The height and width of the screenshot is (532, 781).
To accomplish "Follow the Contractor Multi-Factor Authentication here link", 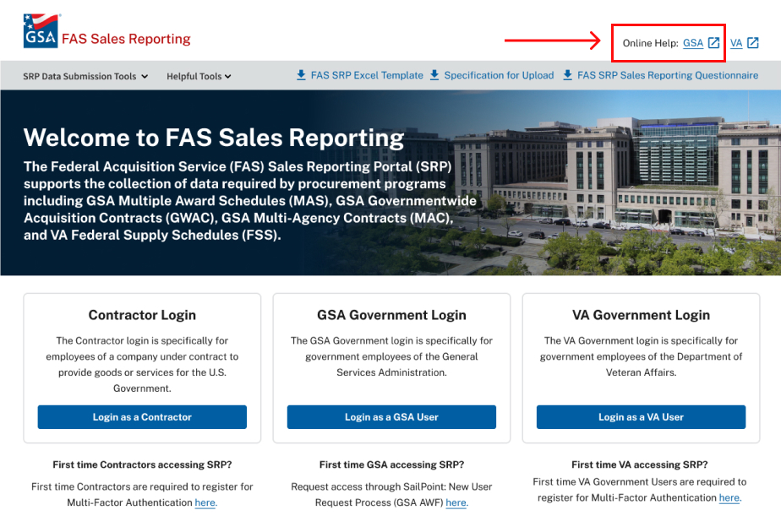I will (x=205, y=502).
